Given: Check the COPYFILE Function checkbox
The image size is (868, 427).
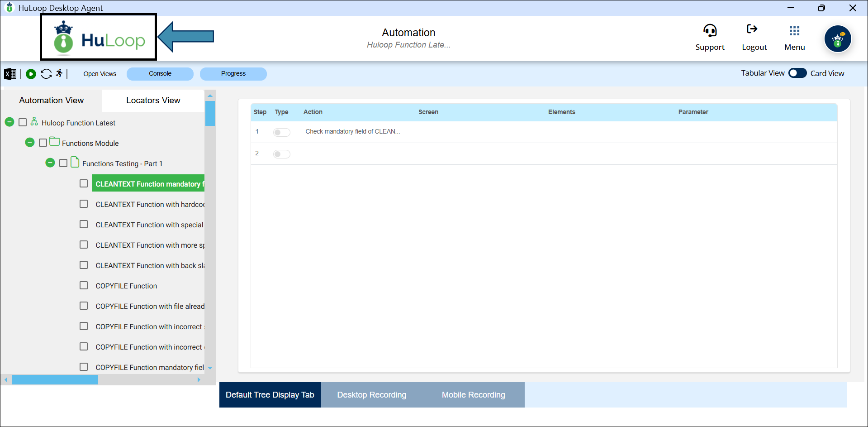Looking at the screenshot, I should point(84,286).
